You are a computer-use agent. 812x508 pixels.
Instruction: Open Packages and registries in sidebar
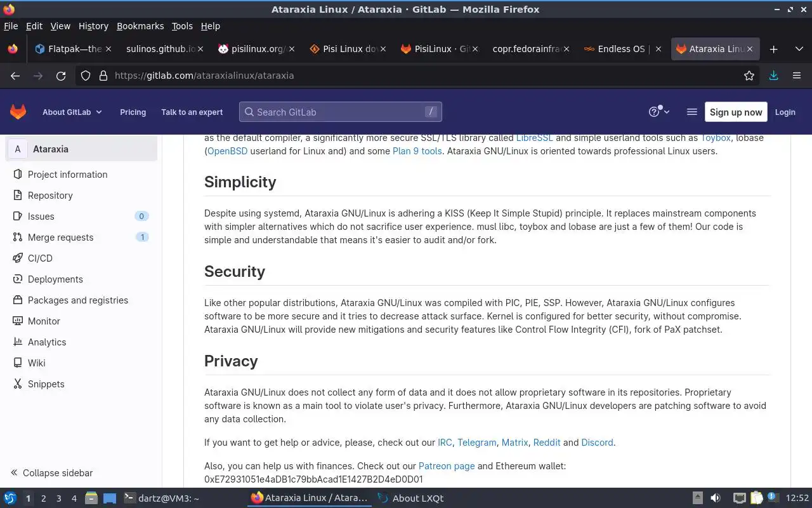[79, 300]
